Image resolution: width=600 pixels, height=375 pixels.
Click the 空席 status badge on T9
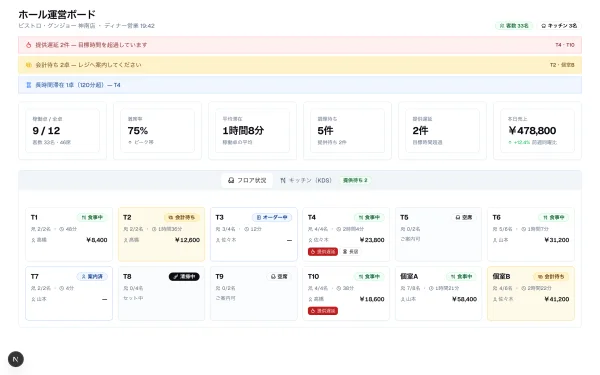point(279,277)
